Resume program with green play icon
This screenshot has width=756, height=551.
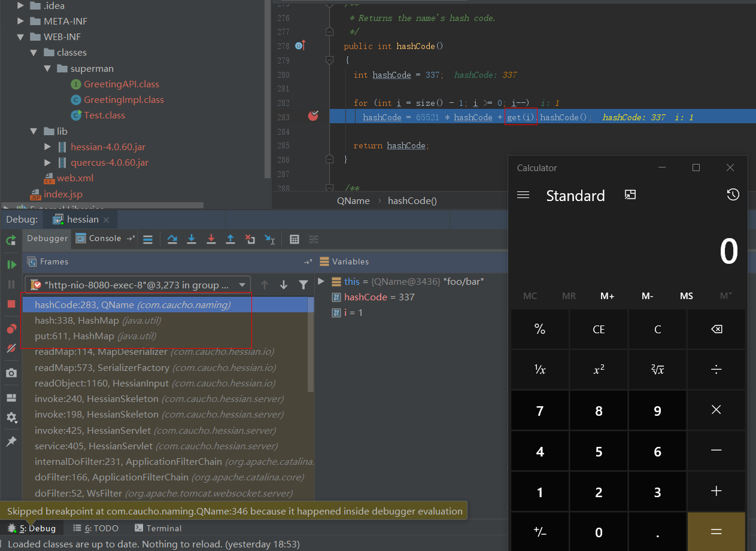(11, 264)
